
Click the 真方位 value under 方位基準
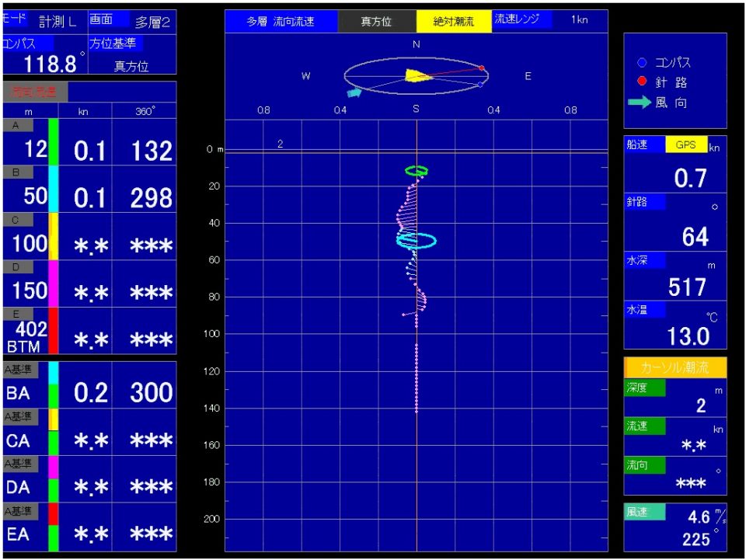click(x=131, y=66)
